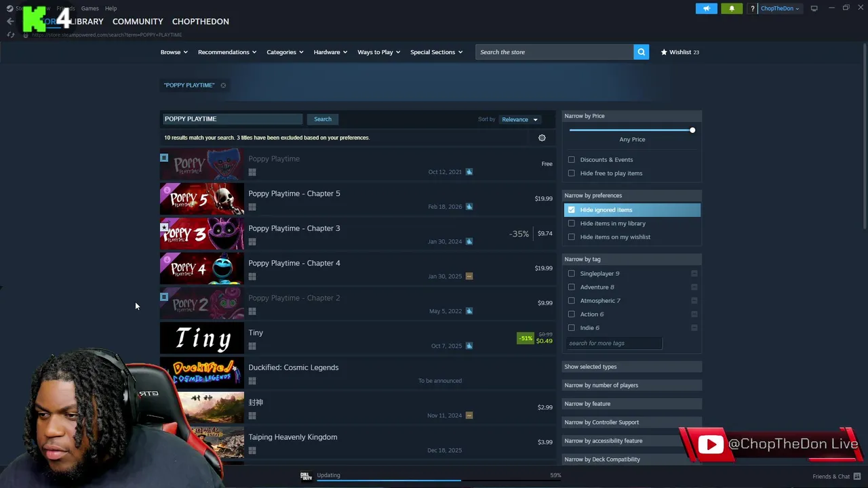Click in-library badge on Chapter 2 thumbnail

164,297
